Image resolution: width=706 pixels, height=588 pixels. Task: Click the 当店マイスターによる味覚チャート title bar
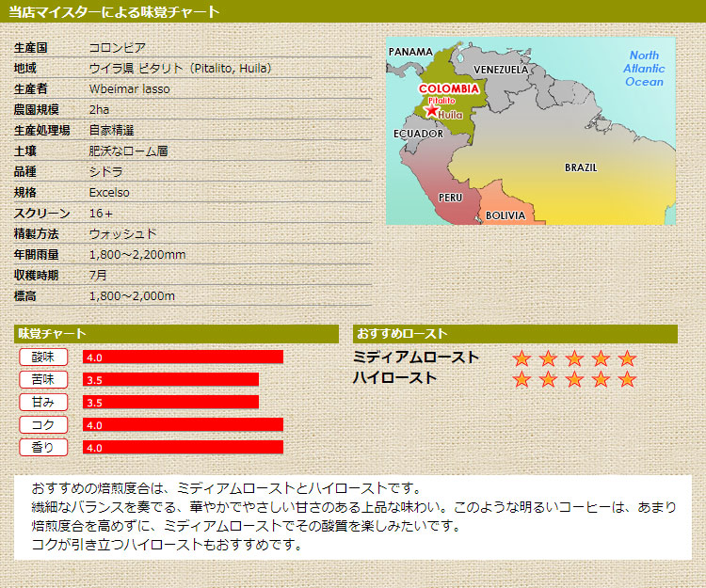click(353, 12)
